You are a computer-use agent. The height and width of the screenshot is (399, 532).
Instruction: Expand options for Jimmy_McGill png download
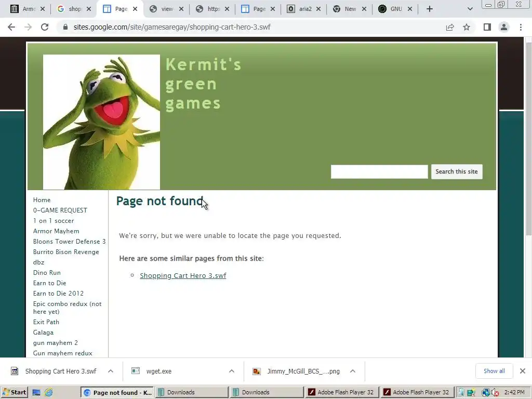pos(353,371)
